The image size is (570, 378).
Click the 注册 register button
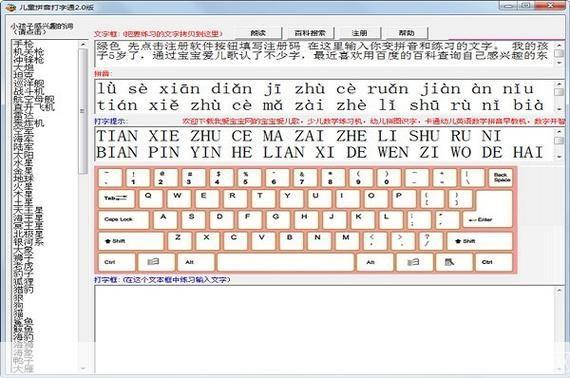(360, 33)
